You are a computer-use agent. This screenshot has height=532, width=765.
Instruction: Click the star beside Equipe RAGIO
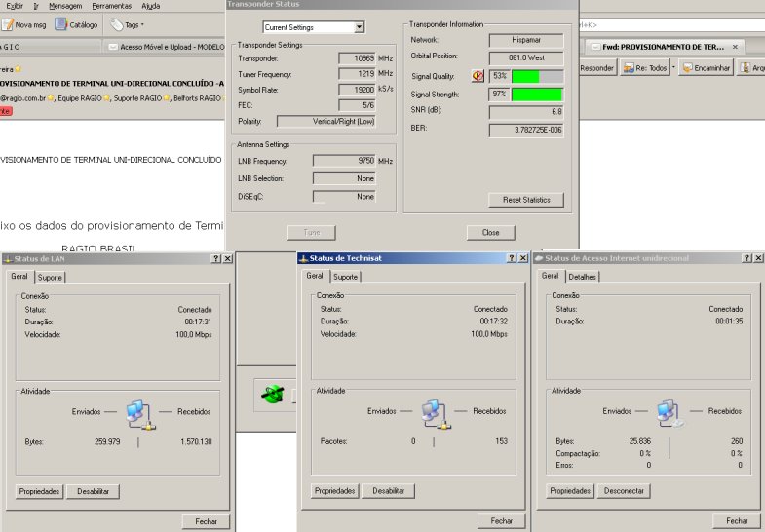[106, 98]
